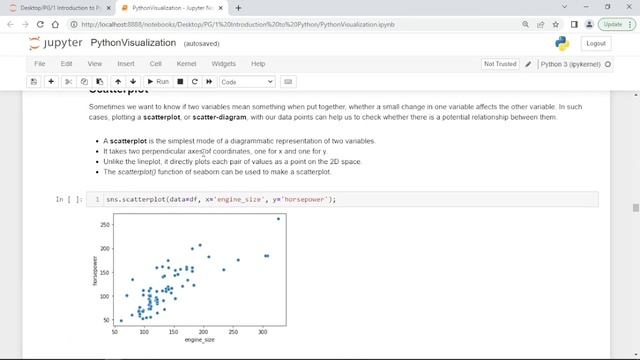Move selected cell down arrow
640x360 pixels.
133,82
